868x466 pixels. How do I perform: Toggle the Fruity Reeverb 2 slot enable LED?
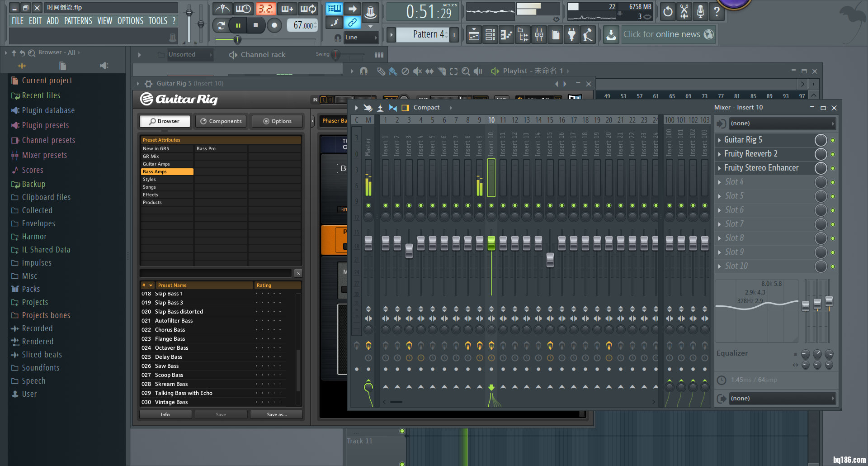click(833, 154)
